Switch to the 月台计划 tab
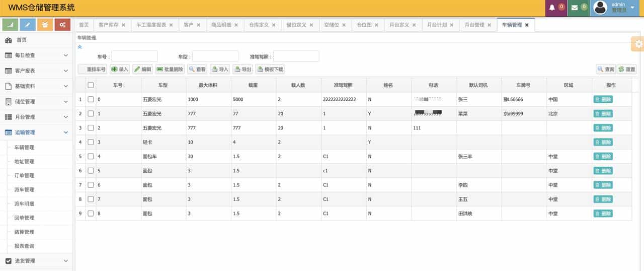 (x=437, y=25)
